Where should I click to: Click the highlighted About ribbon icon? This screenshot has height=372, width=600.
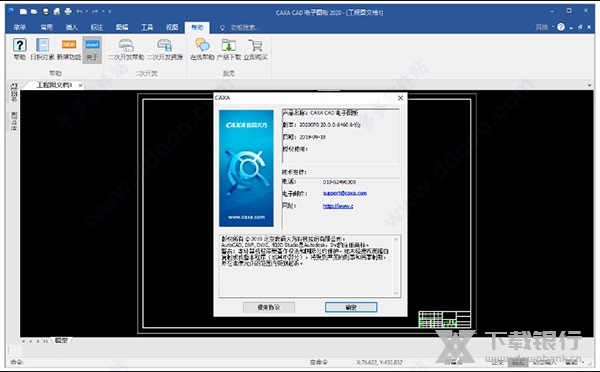pos(92,49)
